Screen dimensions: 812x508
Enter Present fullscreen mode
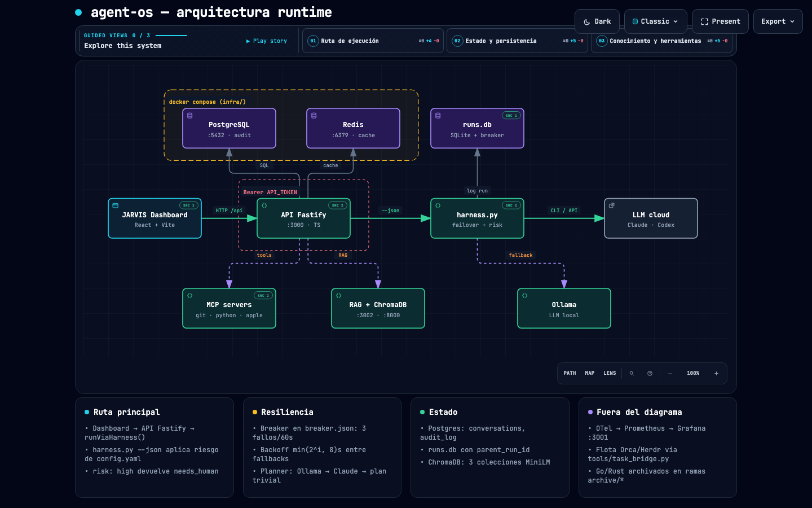point(720,21)
